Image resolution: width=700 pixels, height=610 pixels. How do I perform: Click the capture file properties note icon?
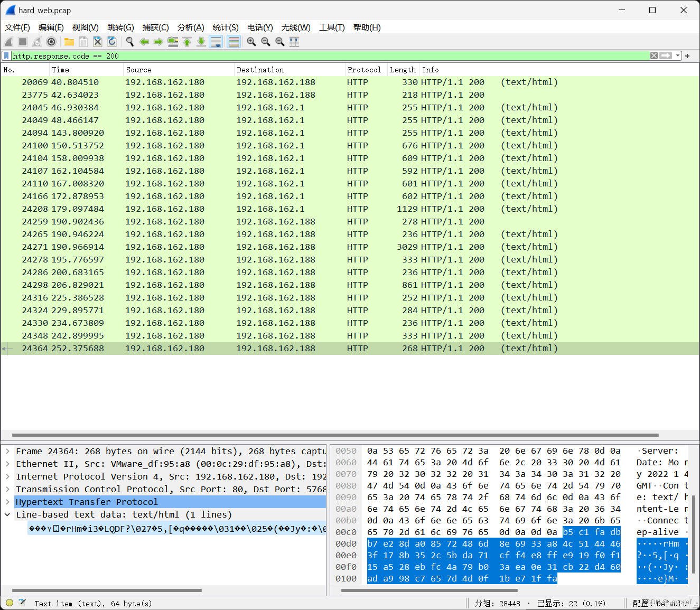[22, 603]
